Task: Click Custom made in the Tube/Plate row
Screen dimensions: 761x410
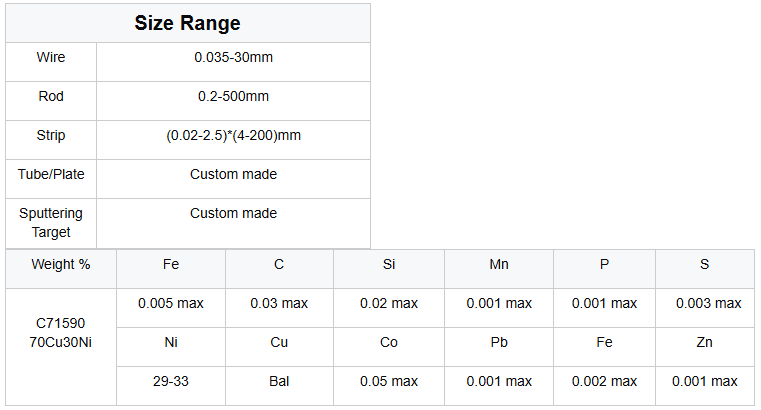Action: (233, 175)
